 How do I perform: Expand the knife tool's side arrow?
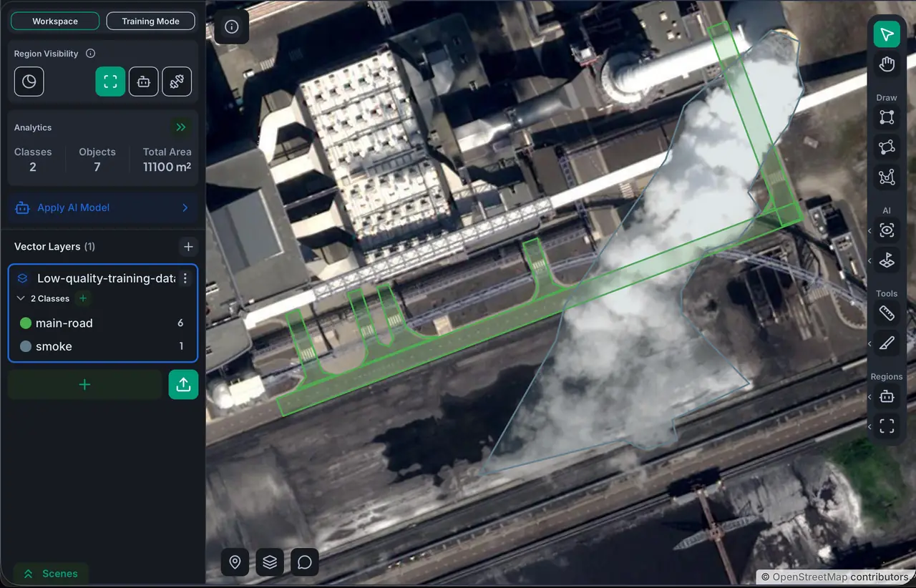point(870,344)
